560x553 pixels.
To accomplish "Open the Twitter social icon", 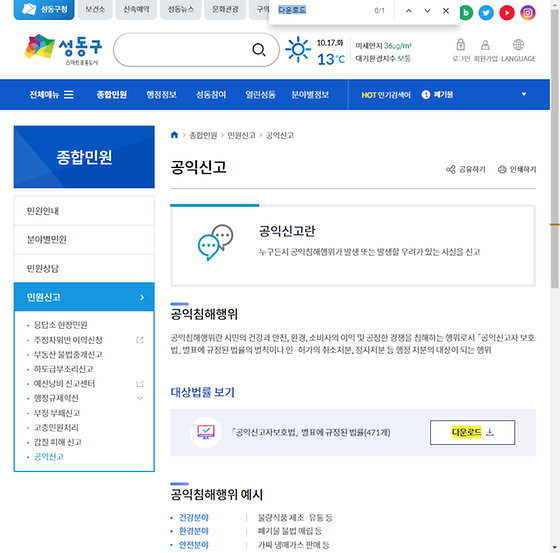I will (486, 13).
